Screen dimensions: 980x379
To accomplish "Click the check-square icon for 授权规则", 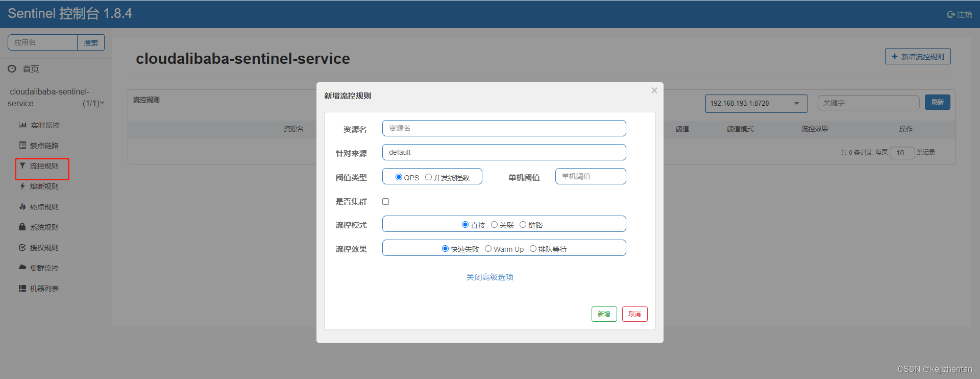I will click(22, 247).
